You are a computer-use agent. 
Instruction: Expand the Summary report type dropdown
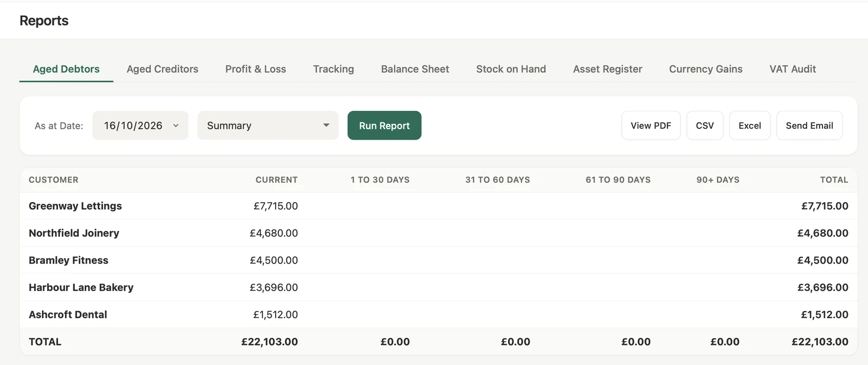tap(268, 125)
